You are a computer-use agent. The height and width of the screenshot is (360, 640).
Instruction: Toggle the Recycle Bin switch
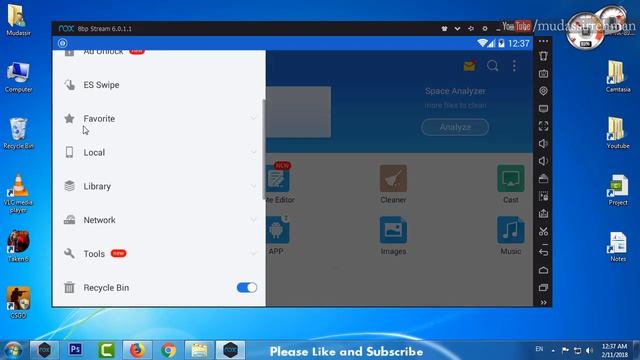[247, 287]
